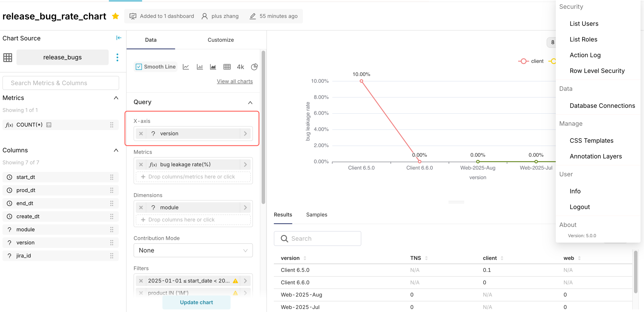The width and height of the screenshot is (644, 312).
Task: Select the line chart type icon
Action: [x=186, y=67]
